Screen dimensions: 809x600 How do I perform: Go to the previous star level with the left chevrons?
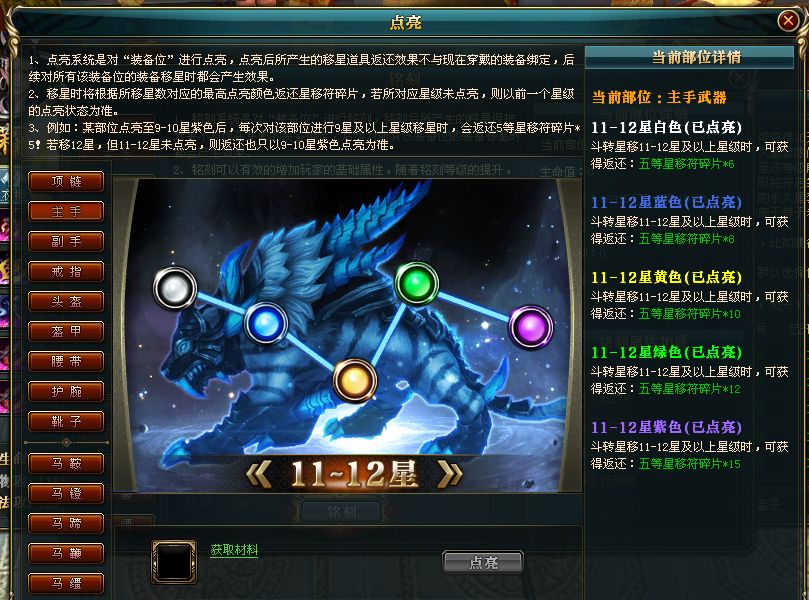[x=260, y=474]
